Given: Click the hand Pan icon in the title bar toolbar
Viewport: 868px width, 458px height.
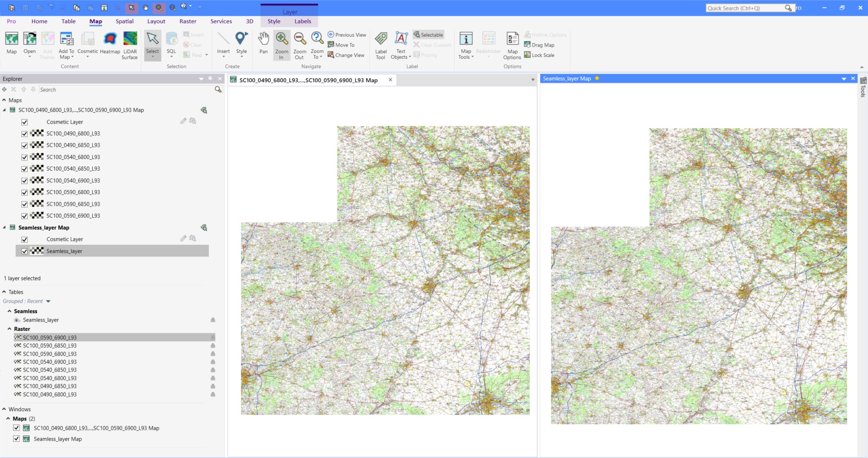Looking at the screenshot, I should click(x=146, y=8).
